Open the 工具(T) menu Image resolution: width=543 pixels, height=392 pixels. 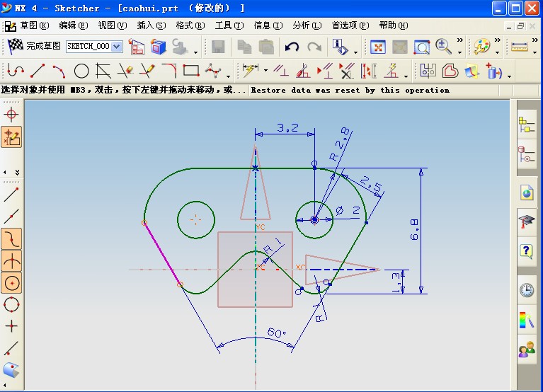(x=229, y=25)
